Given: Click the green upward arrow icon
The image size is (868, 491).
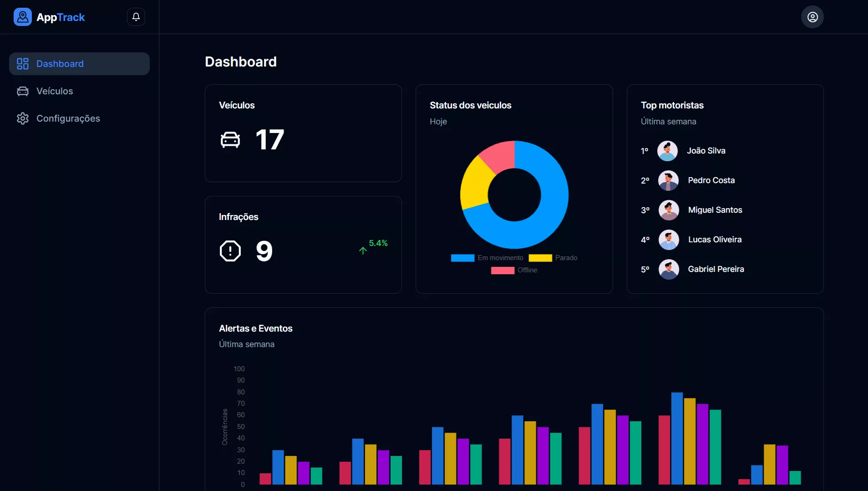Looking at the screenshot, I should click(363, 251).
